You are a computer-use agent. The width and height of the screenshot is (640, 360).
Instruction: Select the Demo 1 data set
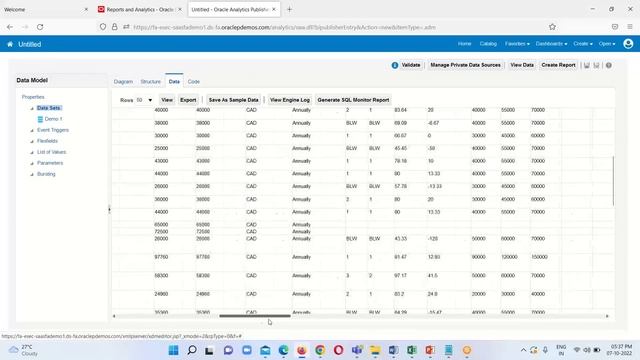click(53, 119)
